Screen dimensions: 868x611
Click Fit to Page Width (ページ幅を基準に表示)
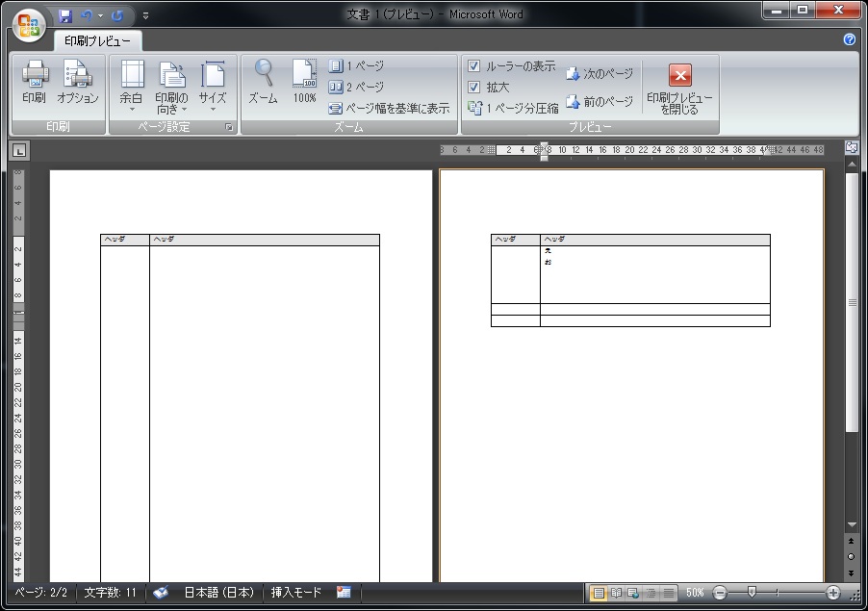point(389,109)
